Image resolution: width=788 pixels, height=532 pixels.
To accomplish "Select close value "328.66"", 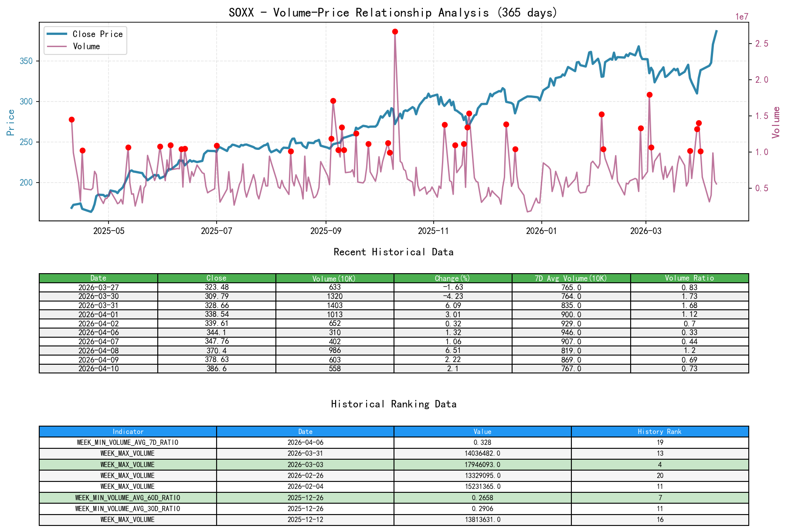I will 217,305.
